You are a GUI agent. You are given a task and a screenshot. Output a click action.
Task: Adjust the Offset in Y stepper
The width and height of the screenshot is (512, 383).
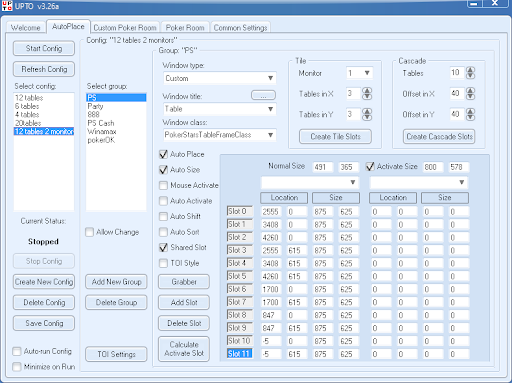(470, 114)
